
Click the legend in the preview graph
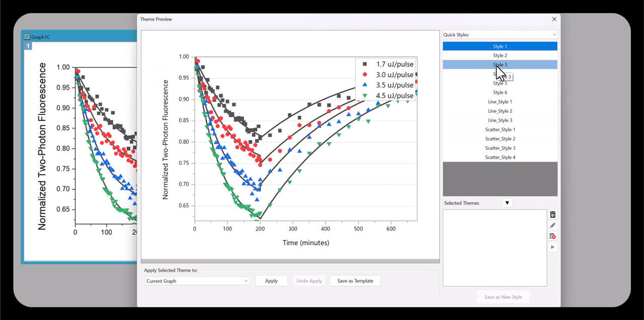click(386, 80)
